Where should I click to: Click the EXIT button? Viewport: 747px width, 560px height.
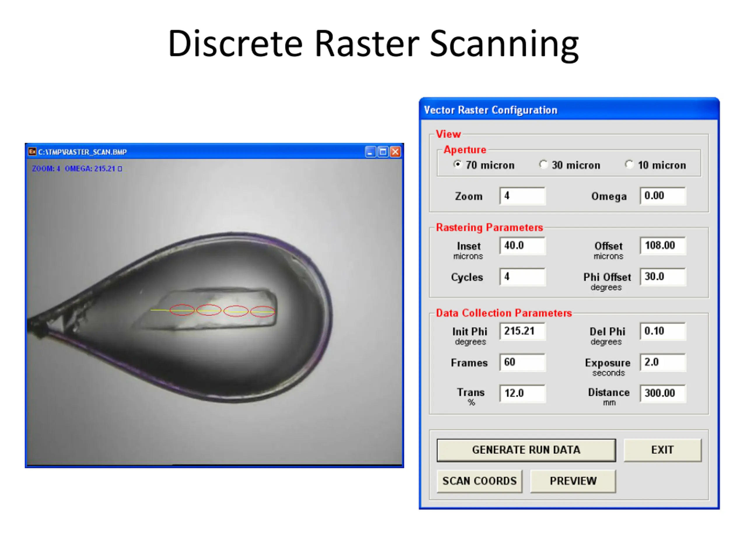pyautogui.click(x=663, y=450)
